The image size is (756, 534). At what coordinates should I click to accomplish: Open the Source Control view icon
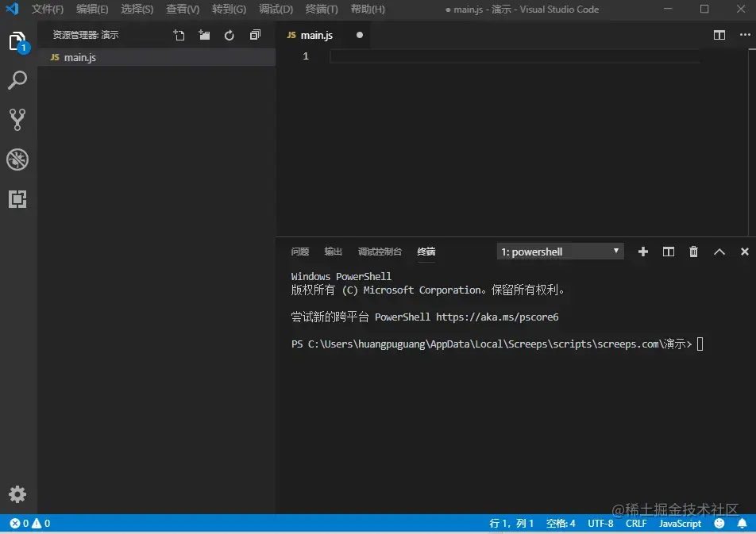coord(17,120)
